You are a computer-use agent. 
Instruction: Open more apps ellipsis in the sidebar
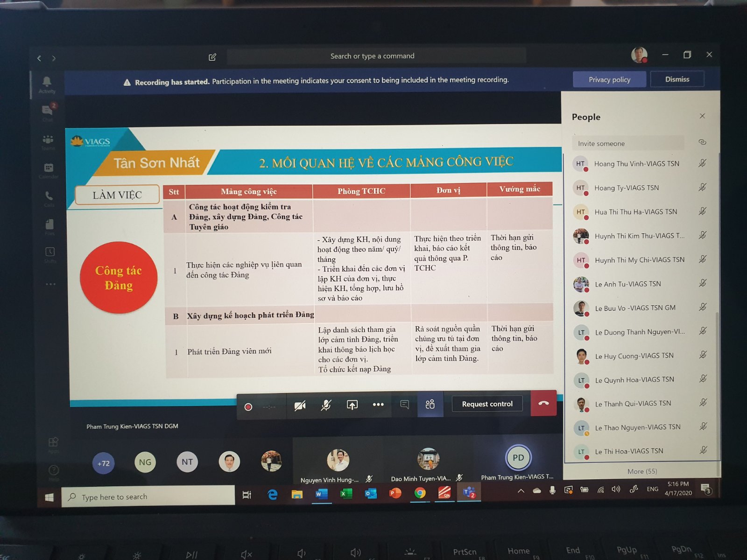pyautogui.click(x=50, y=284)
